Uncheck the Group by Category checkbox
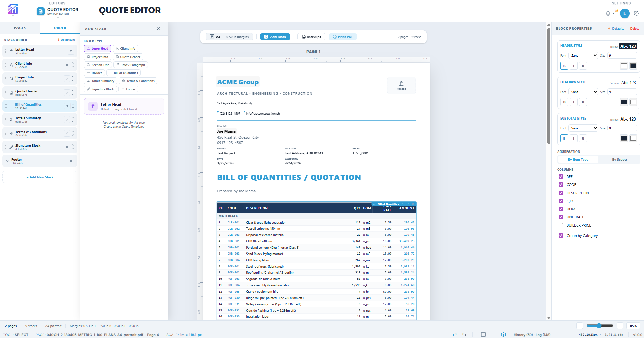The image size is (644, 338). [x=561, y=236]
